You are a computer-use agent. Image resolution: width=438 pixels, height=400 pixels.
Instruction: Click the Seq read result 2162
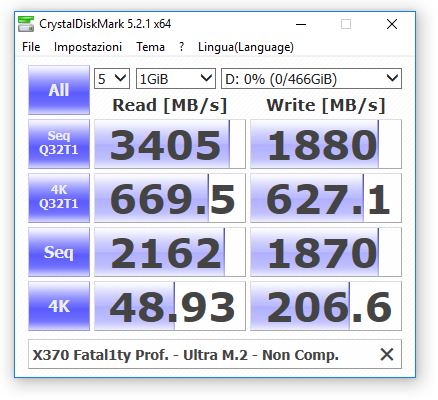click(170, 252)
